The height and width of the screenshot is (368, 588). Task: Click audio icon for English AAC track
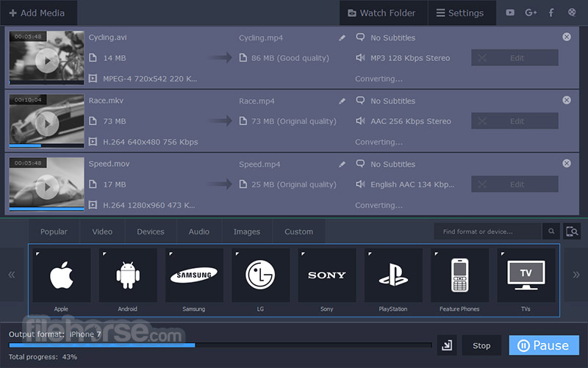pyautogui.click(x=360, y=184)
